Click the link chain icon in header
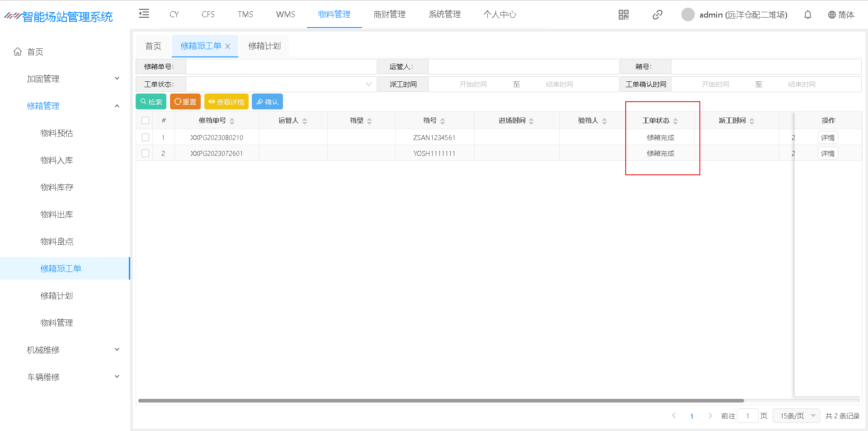 pyautogui.click(x=657, y=15)
